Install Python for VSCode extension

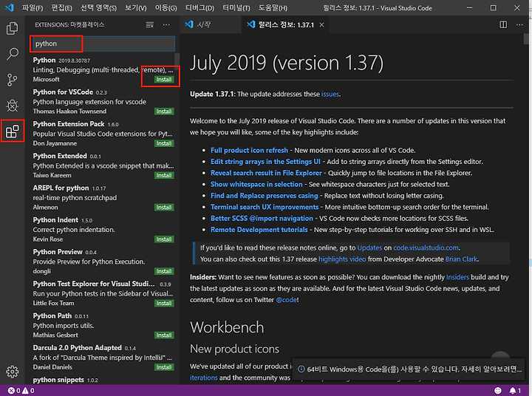click(x=164, y=112)
